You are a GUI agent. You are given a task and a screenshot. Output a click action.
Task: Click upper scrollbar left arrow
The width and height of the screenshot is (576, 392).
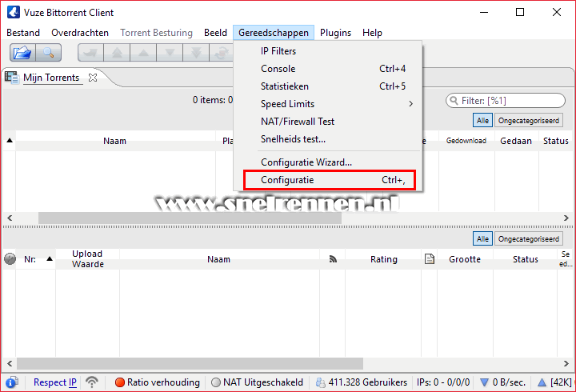tap(10, 218)
